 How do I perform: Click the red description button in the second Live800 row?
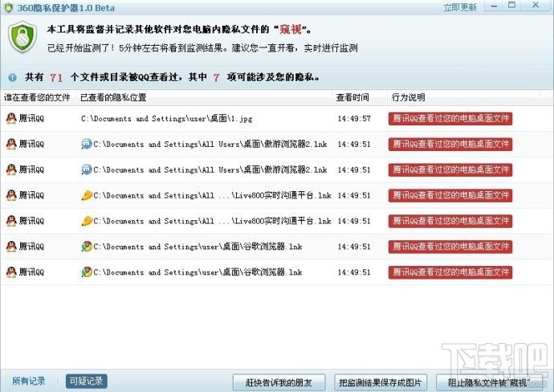coord(450,221)
